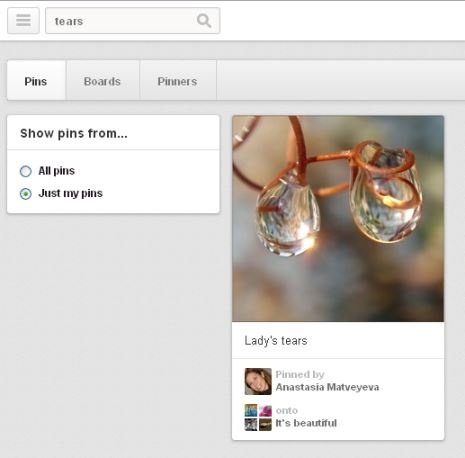Open the glass teardrop earrings pin image
The width and height of the screenshot is (465, 458).
(x=338, y=219)
